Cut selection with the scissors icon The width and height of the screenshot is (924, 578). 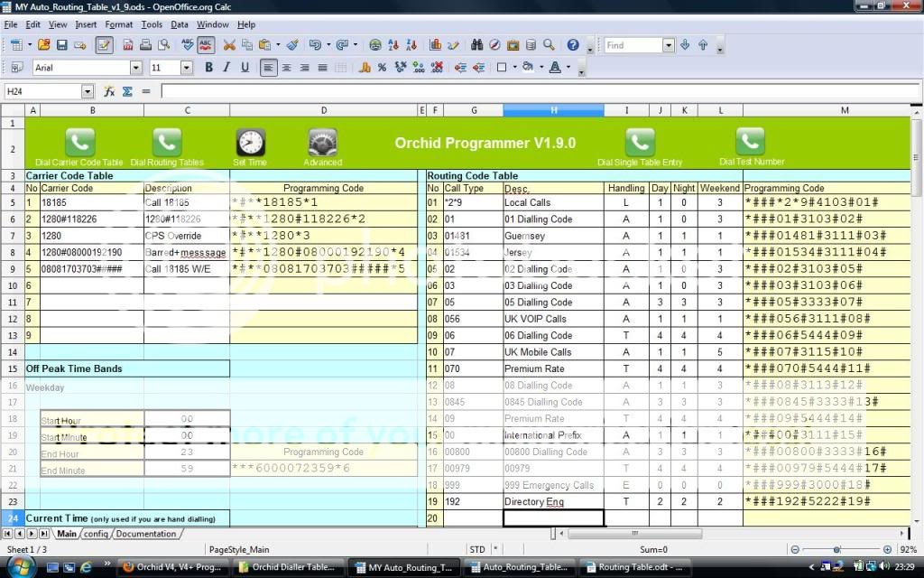[229, 45]
